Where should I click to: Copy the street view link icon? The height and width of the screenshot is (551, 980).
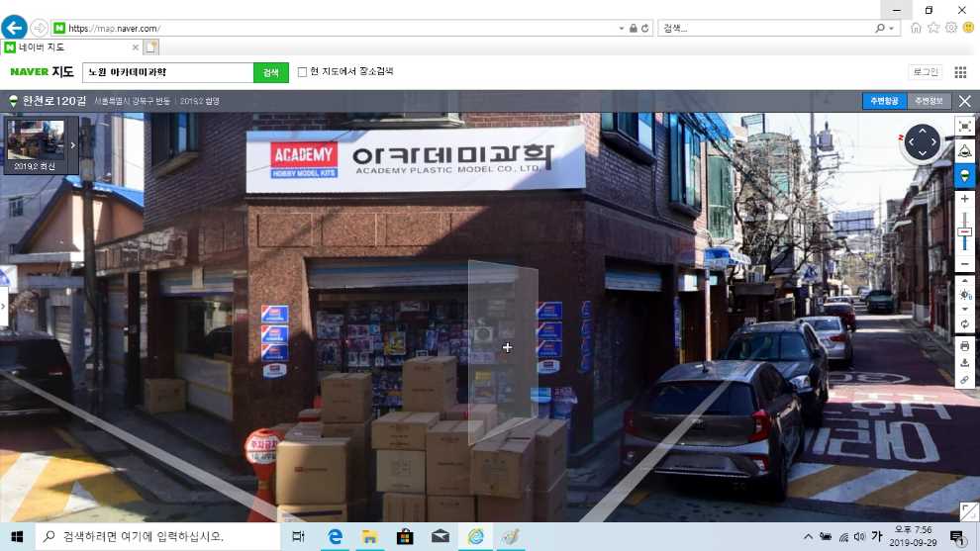click(965, 380)
